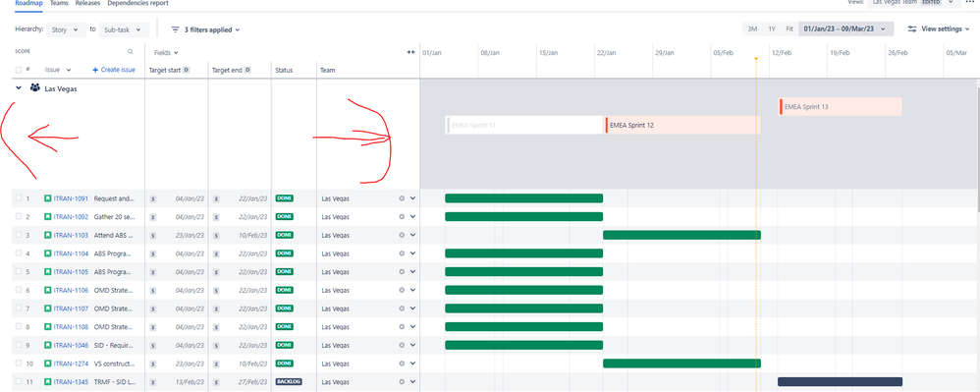Clear the team value in the ITRAN-1104 row

point(402,253)
